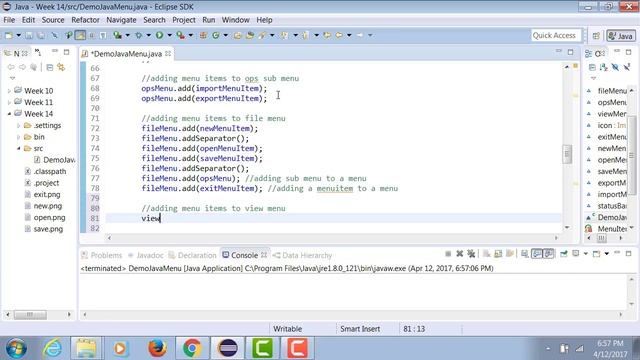Open the Debug button dropdown arrow

(x=149, y=36)
